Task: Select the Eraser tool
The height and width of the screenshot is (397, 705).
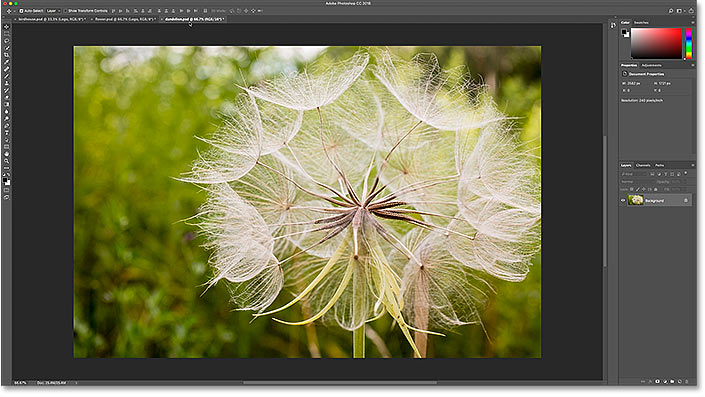Action: click(6, 97)
